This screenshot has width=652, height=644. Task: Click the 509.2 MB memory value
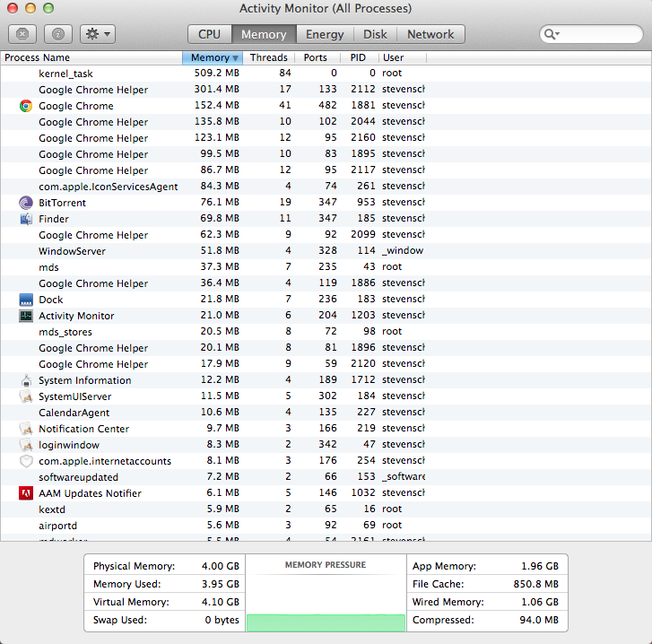tap(217, 74)
